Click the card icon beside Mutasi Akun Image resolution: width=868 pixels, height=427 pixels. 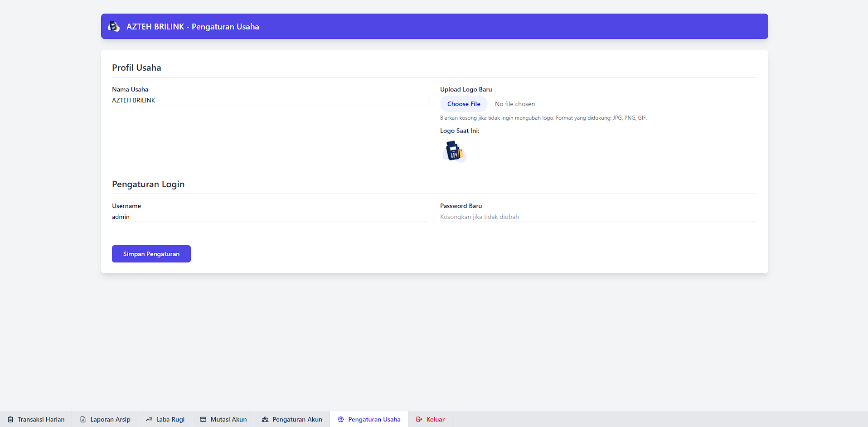(203, 419)
